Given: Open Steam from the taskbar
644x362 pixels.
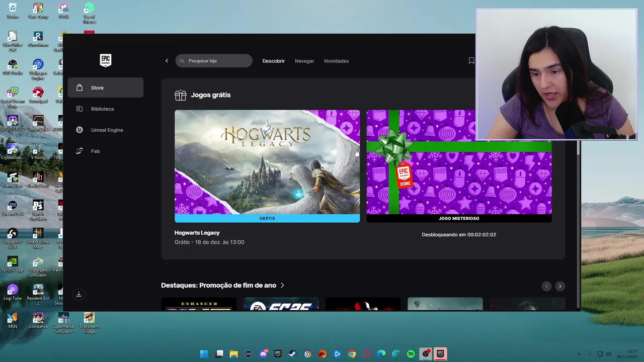Looking at the screenshot, I should coord(293,354).
